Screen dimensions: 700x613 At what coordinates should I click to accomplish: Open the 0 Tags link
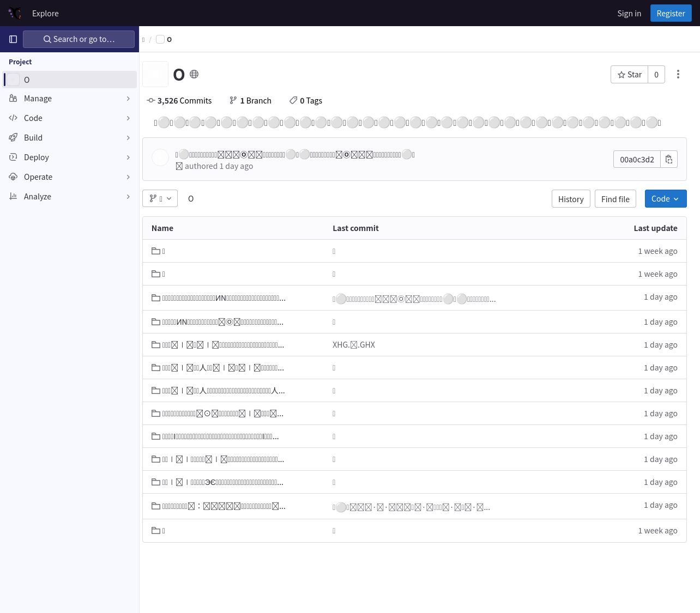click(306, 101)
